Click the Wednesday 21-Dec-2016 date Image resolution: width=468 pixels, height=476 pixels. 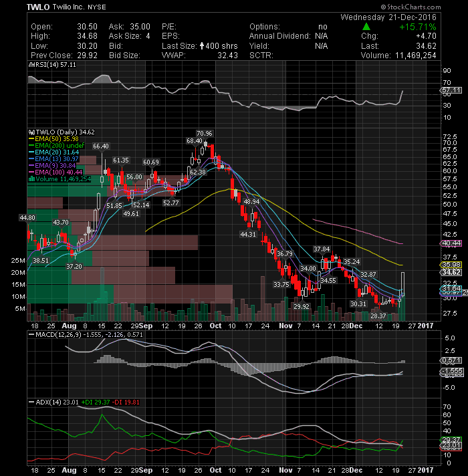[x=388, y=17]
